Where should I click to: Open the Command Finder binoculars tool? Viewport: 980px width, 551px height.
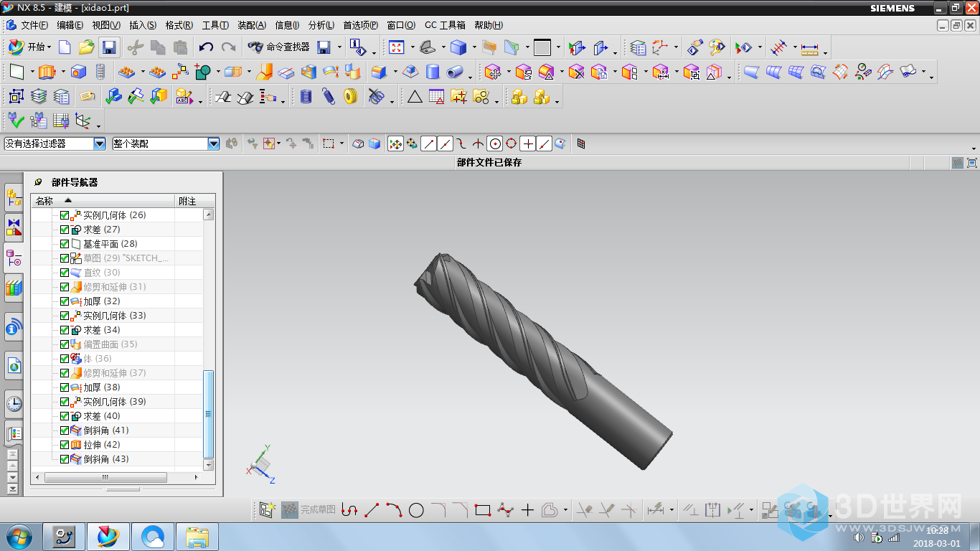278,47
